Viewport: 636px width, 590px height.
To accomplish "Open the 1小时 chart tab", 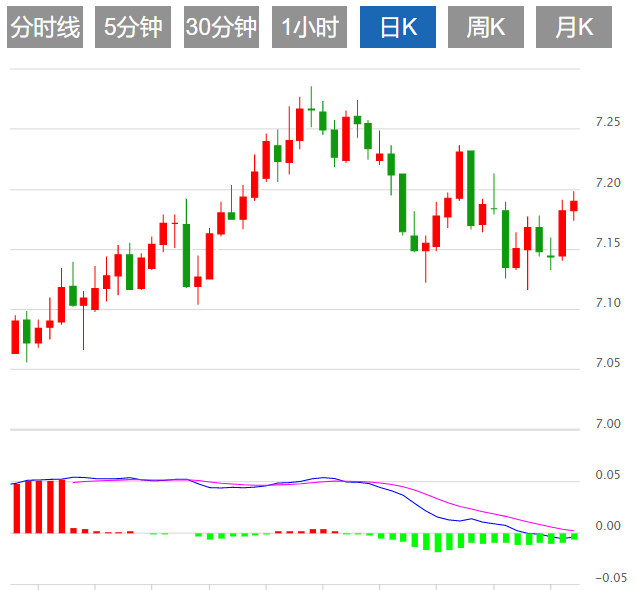I will click(x=309, y=27).
